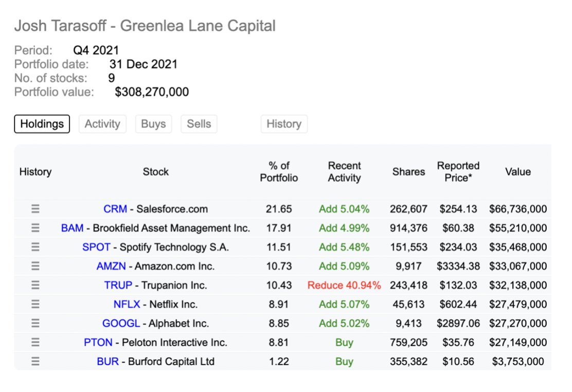Viewport: 572px width, 392px height.
Task: Open history icon for GOOGL Alphabet row
Action: click(35, 323)
